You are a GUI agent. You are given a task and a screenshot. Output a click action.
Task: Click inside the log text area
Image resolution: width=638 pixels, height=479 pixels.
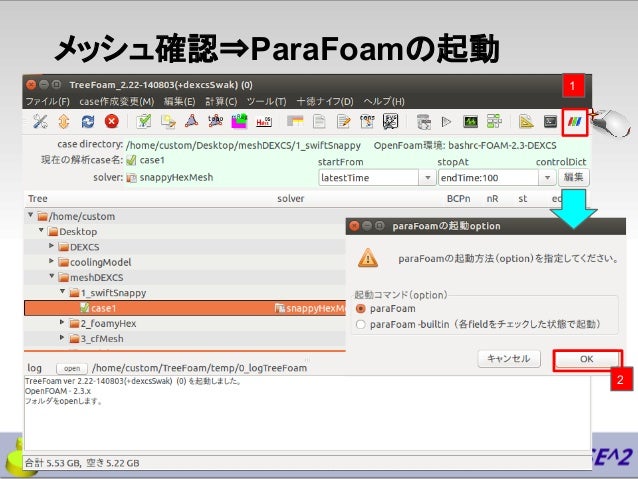pyautogui.click(x=307, y=413)
